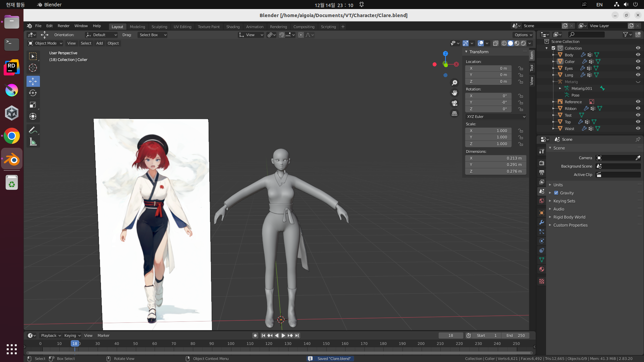Hide the Coller object in outliner
This screenshot has width=644, height=362.
(638, 61)
